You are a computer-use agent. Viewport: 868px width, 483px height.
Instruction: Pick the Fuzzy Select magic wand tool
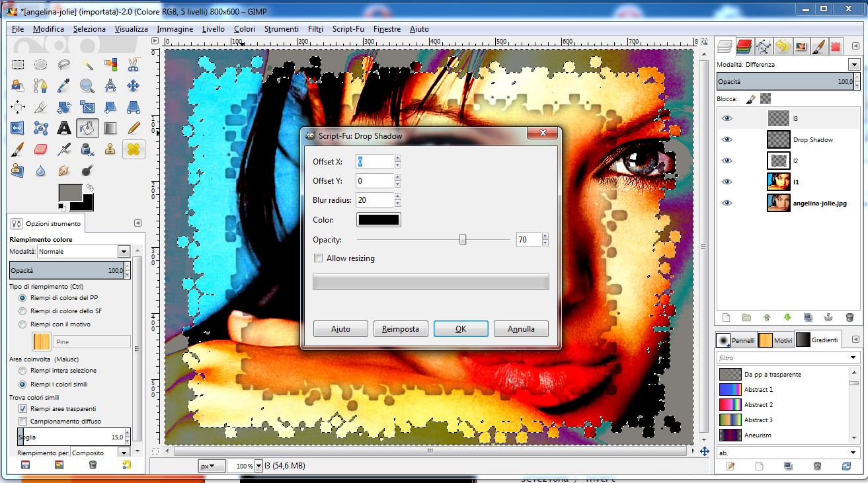[87, 64]
